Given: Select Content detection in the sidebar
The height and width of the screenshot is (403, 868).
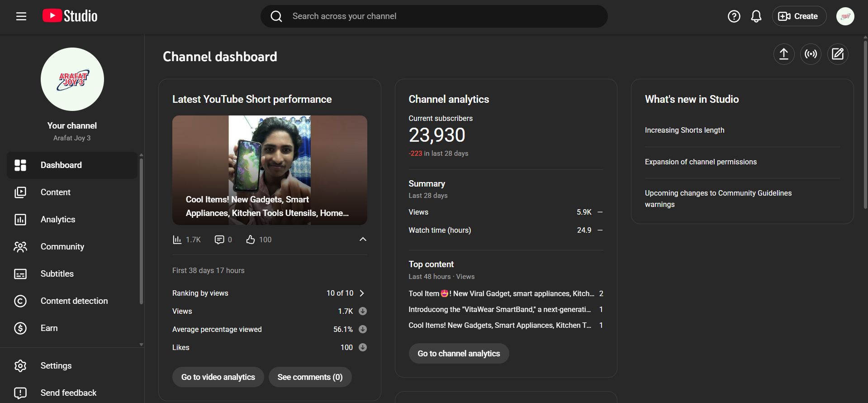Looking at the screenshot, I should pyautogui.click(x=74, y=301).
